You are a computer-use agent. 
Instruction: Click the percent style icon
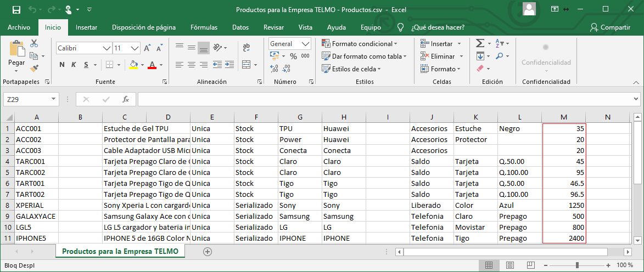(293, 56)
